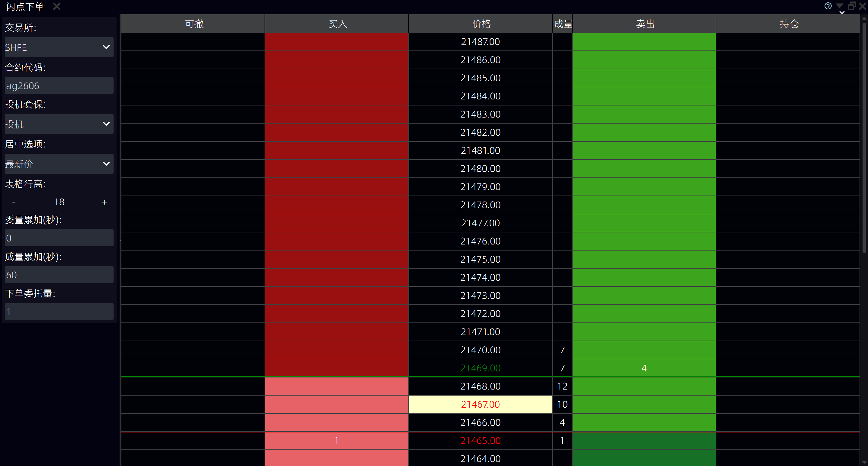Screen dimensions: 868x466
Task: Click the highlighted 21467.00 price cell
Action: pyautogui.click(x=480, y=404)
